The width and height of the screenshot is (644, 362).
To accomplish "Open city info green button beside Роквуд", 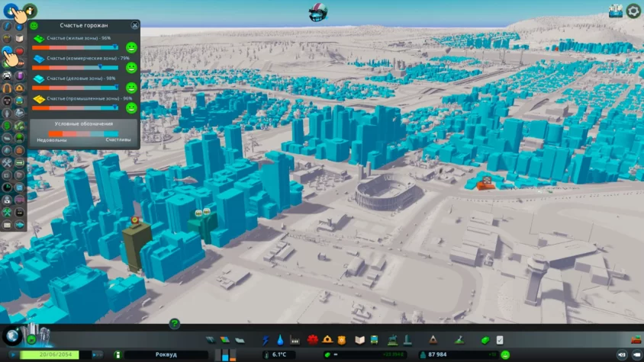I will pos(118,354).
